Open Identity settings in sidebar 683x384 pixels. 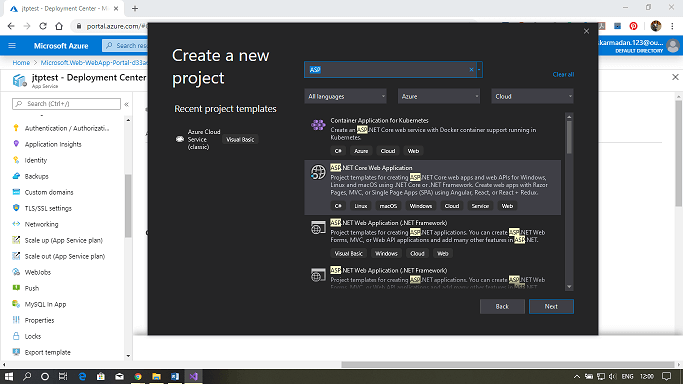click(36, 160)
